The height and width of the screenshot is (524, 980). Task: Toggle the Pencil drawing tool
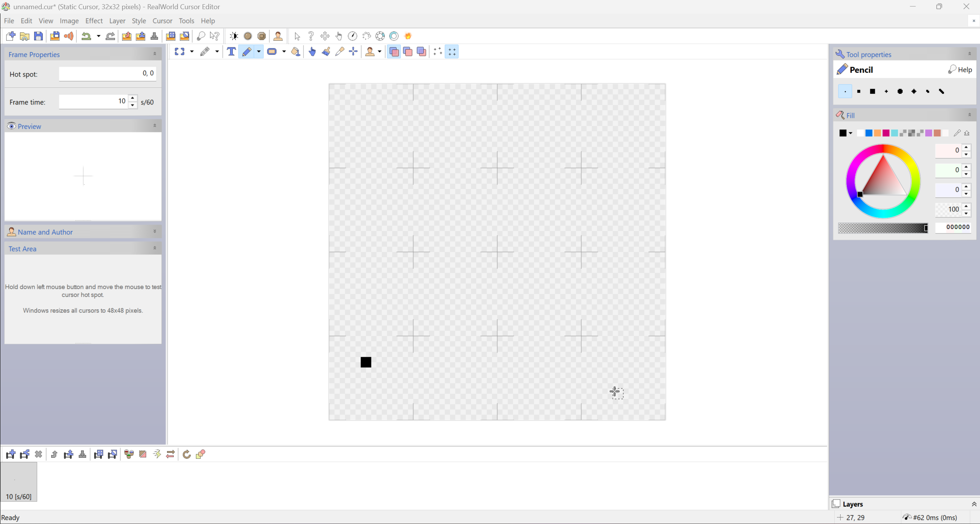point(247,51)
